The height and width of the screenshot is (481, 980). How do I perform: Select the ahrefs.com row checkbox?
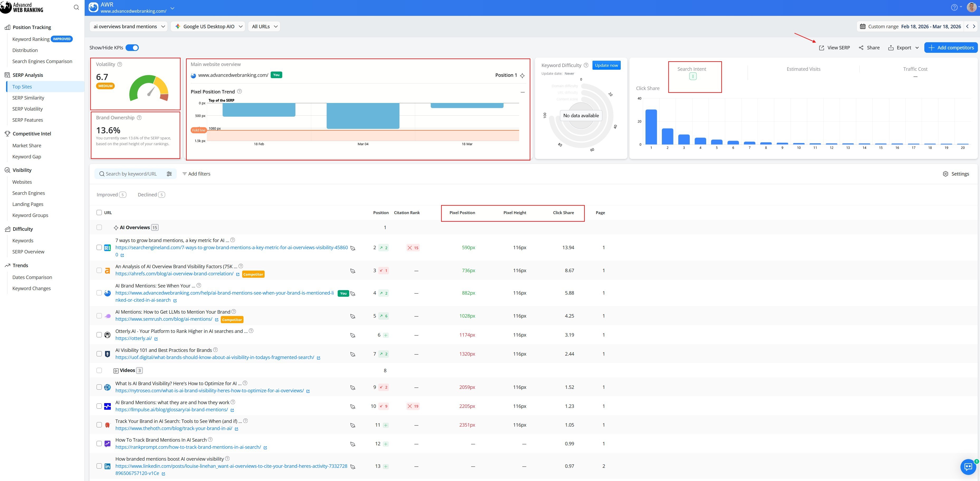(99, 270)
